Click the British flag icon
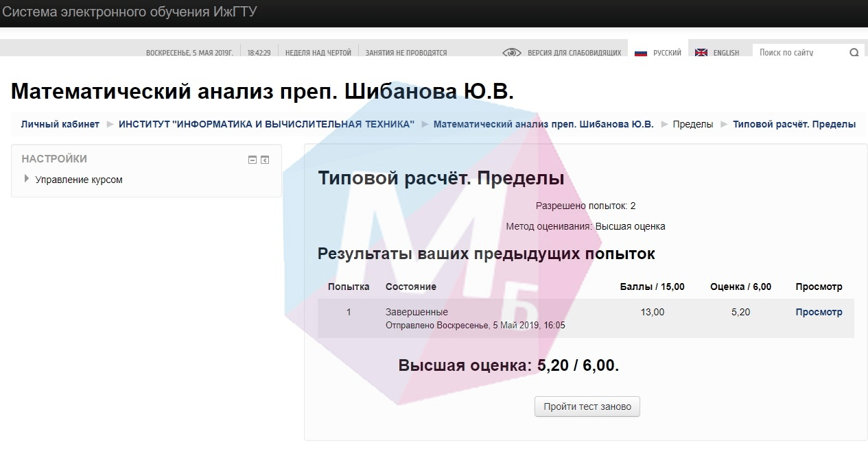The image size is (868, 462). [701, 53]
